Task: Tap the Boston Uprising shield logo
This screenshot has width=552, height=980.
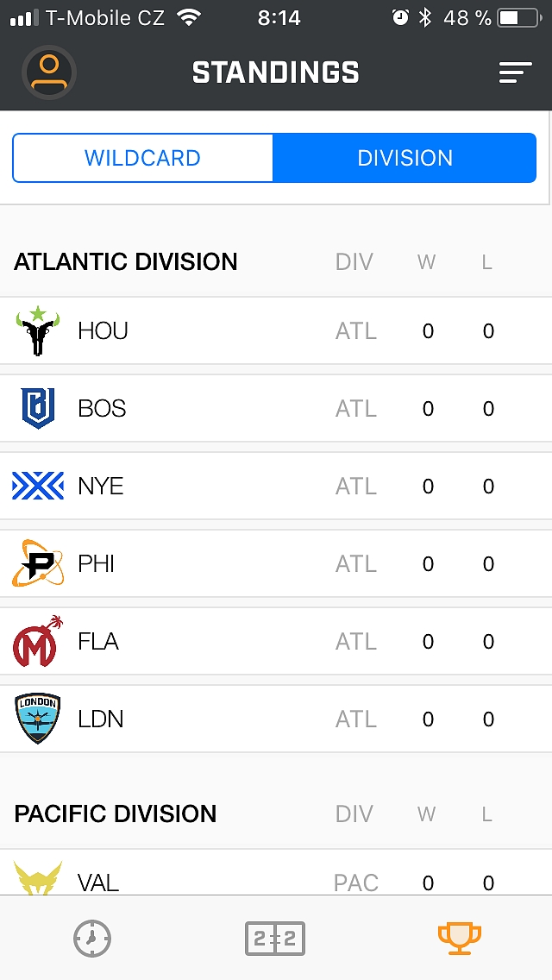Action: 38,409
